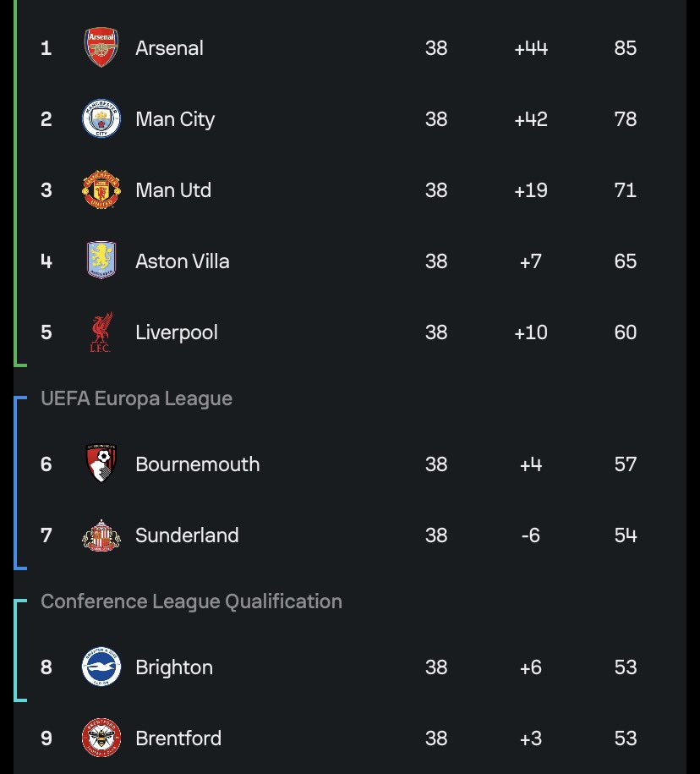
Task: Select Sunderland's -6 goal difference
Action: point(531,535)
